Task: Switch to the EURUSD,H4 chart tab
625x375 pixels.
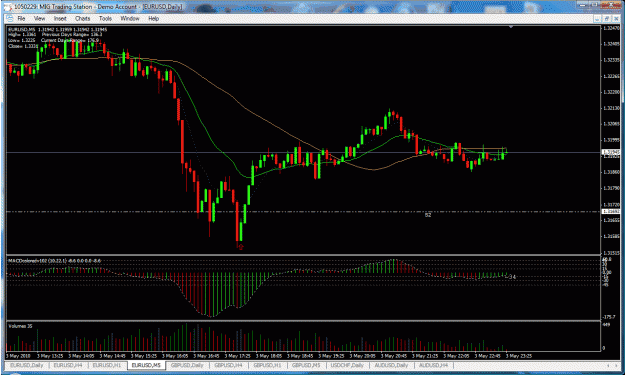Action: tap(68, 365)
